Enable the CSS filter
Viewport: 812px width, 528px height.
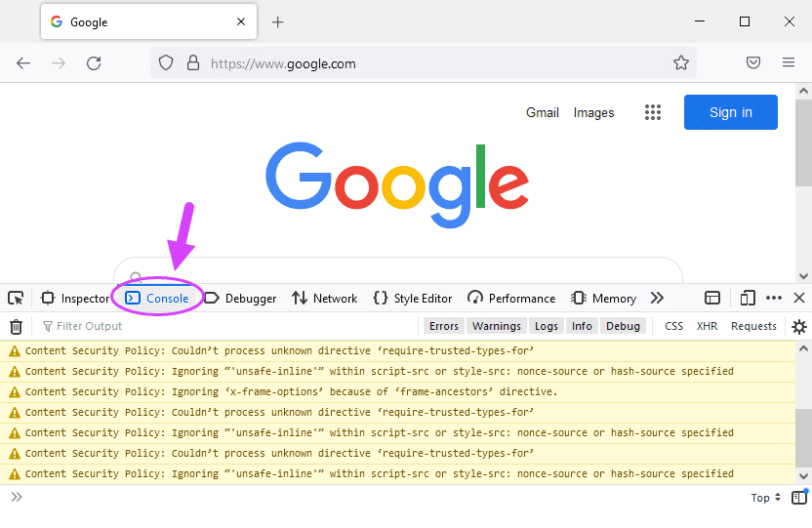(x=673, y=326)
